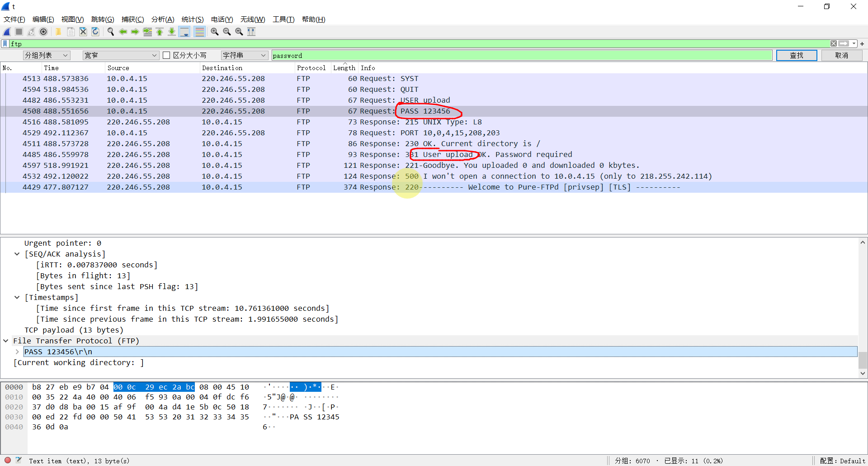Clear the display filter X icon
This screenshot has height=466, width=868.
pyautogui.click(x=834, y=44)
